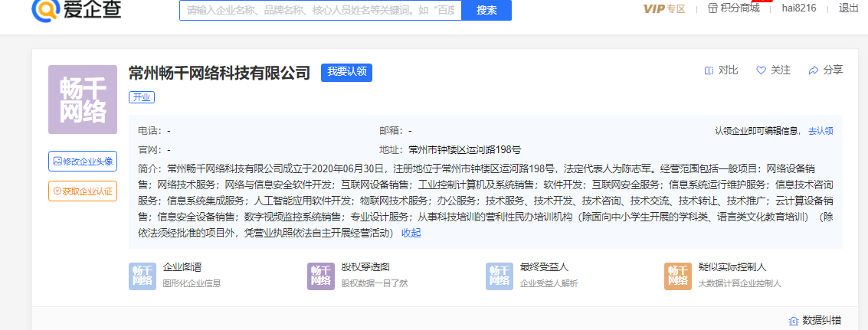Click the 获取企业认证 button

pyautogui.click(x=83, y=191)
